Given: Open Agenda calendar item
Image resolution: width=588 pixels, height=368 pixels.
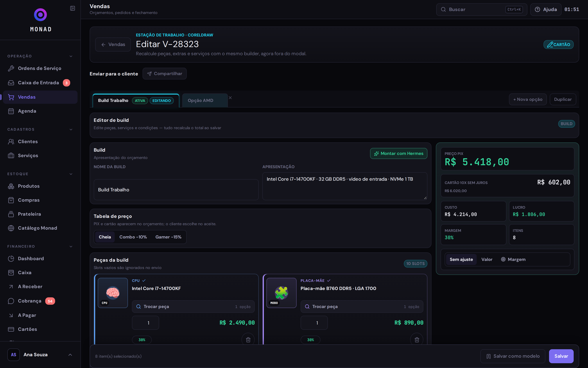Looking at the screenshot, I should point(40,111).
